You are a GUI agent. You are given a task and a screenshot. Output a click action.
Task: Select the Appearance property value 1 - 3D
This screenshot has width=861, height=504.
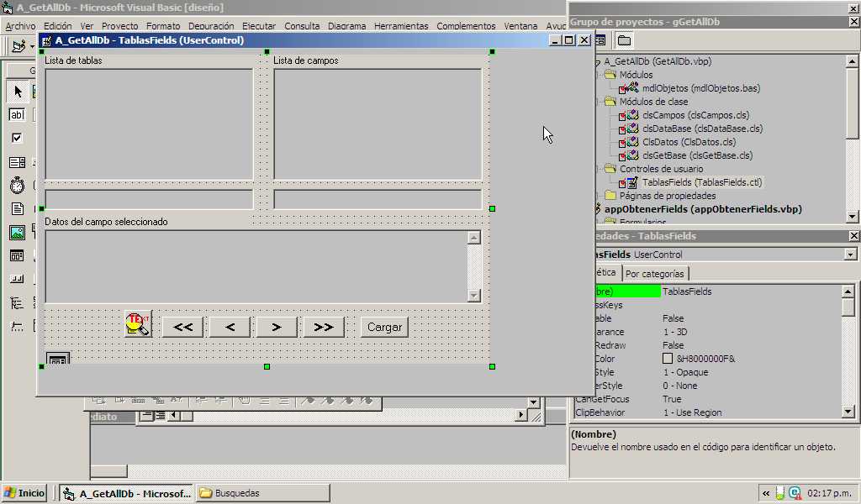675,332
